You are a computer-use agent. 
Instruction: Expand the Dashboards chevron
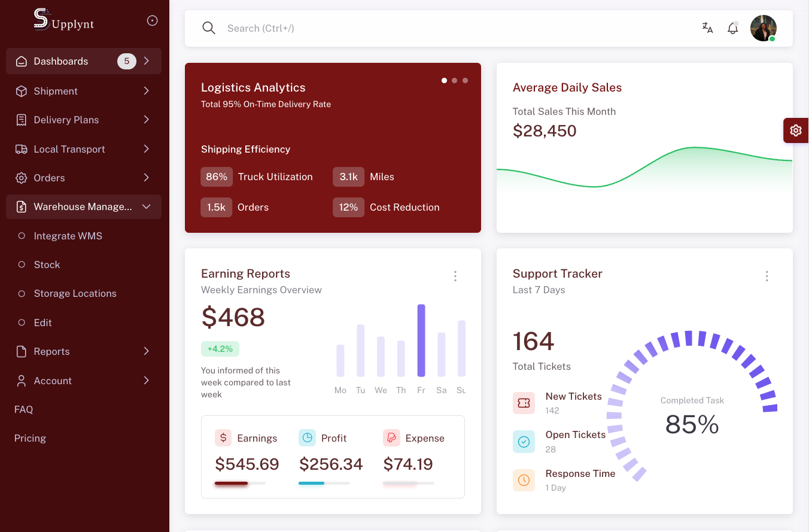point(147,61)
